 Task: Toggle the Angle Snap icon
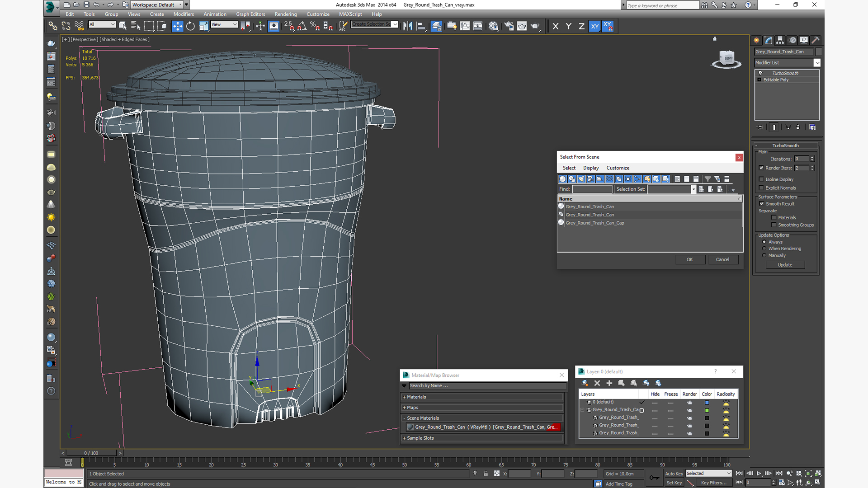(302, 26)
